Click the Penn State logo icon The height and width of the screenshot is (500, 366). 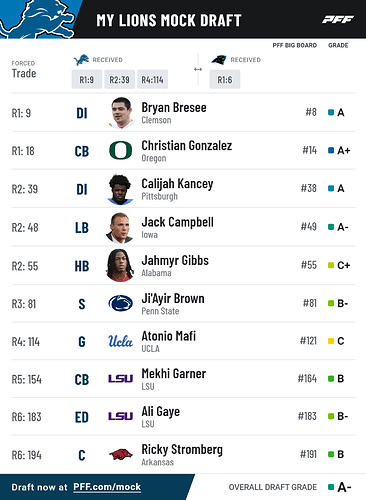[x=121, y=303]
